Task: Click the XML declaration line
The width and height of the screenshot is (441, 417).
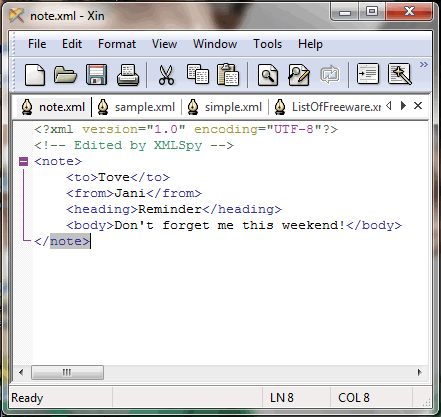Action: (x=186, y=129)
